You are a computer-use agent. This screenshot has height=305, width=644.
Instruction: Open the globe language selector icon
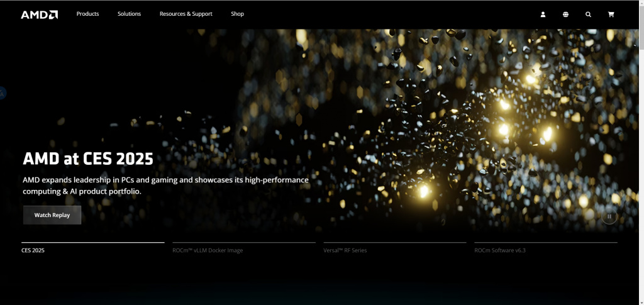pos(565,14)
